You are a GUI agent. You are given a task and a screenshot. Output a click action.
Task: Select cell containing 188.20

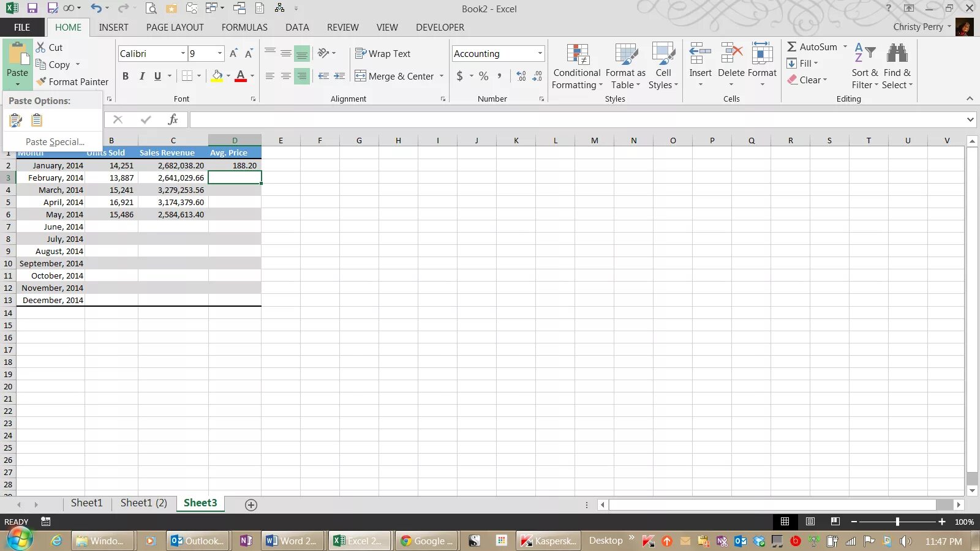tap(235, 165)
